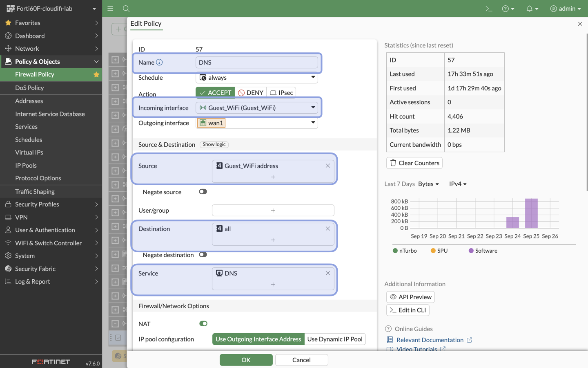Enable the Negate source toggle
Viewport: 588px width, 368px height.
[x=203, y=192]
